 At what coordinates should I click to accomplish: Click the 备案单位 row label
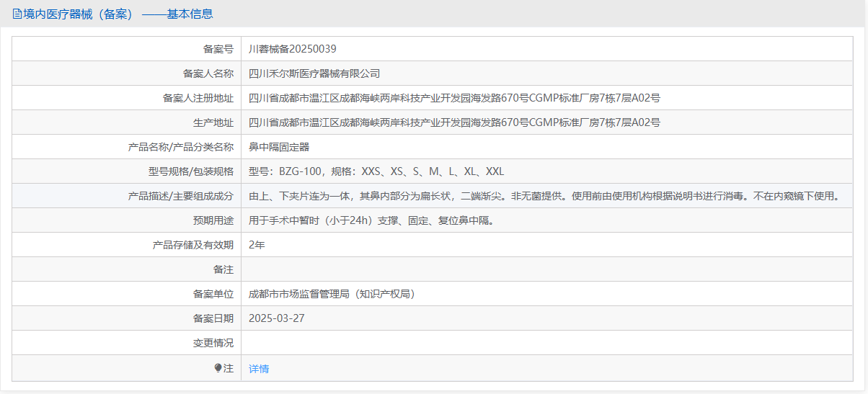click(x=213, y=294)
